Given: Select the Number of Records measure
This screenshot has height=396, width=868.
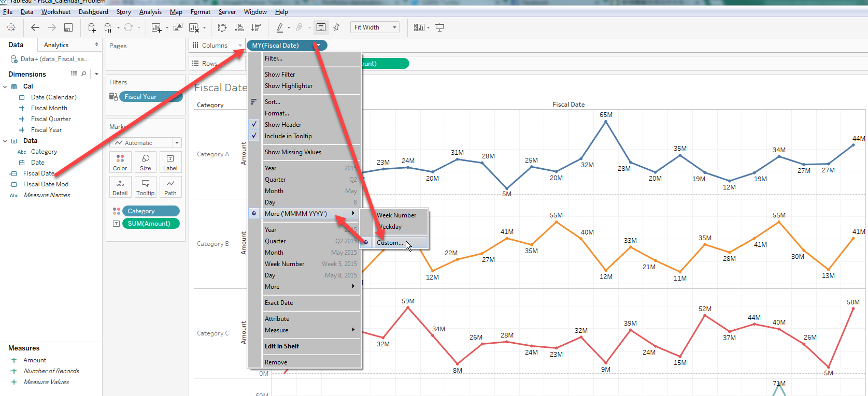Looking at the screenshot, I should (x=51, y=371).
